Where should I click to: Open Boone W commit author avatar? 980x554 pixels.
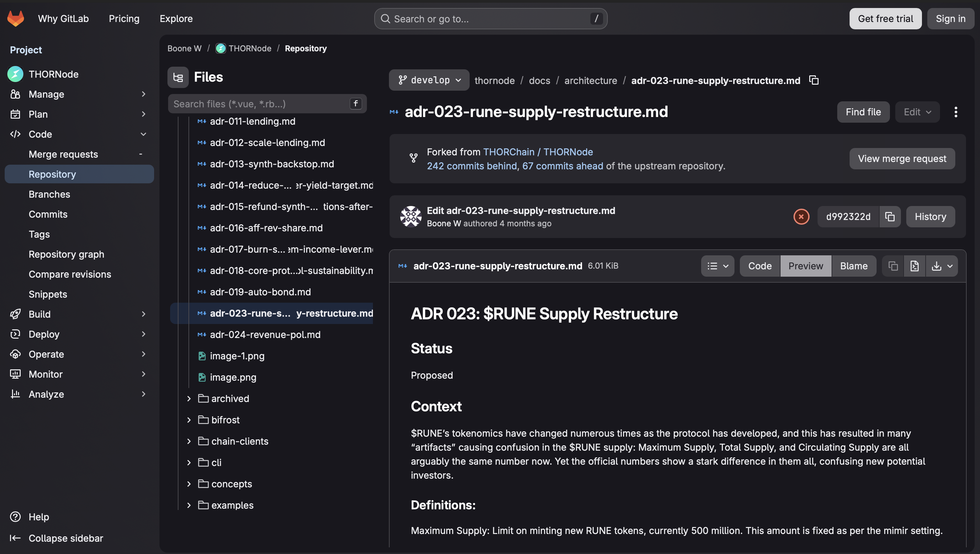411,217
